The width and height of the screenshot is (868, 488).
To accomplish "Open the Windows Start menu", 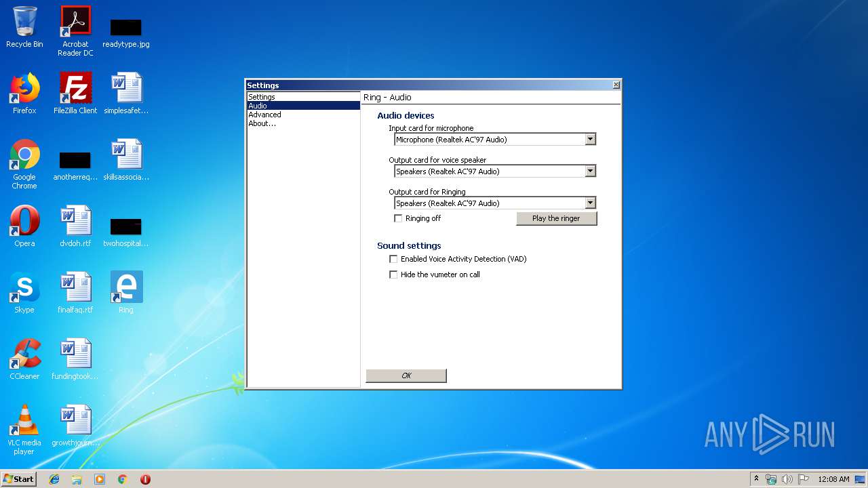I will pyautogui.click(x=19, y=479).
